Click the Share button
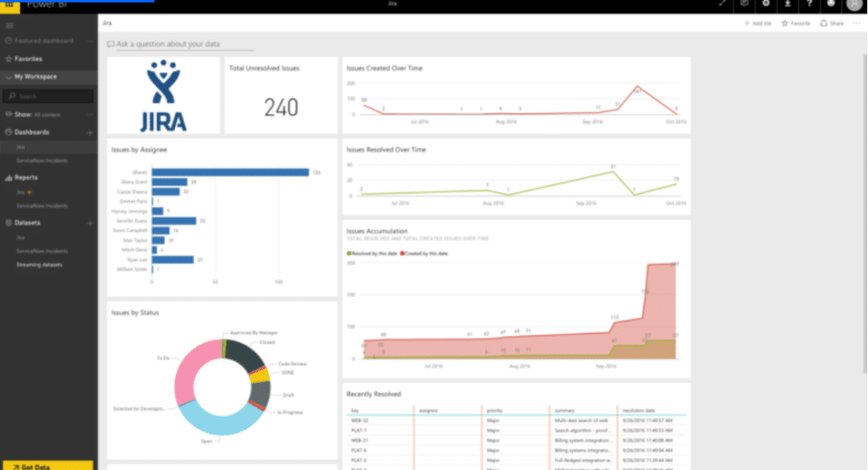Viewport: 868px width, 470px height. [832, 23]
